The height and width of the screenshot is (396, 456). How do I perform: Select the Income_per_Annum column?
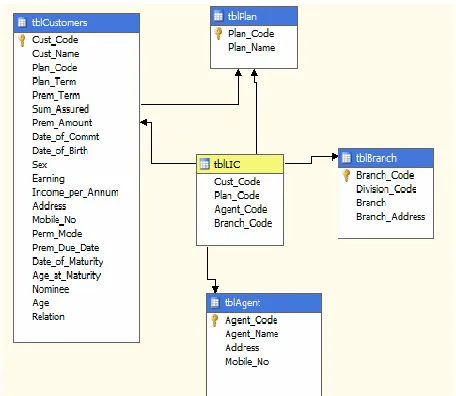click(x=76, y=192)
